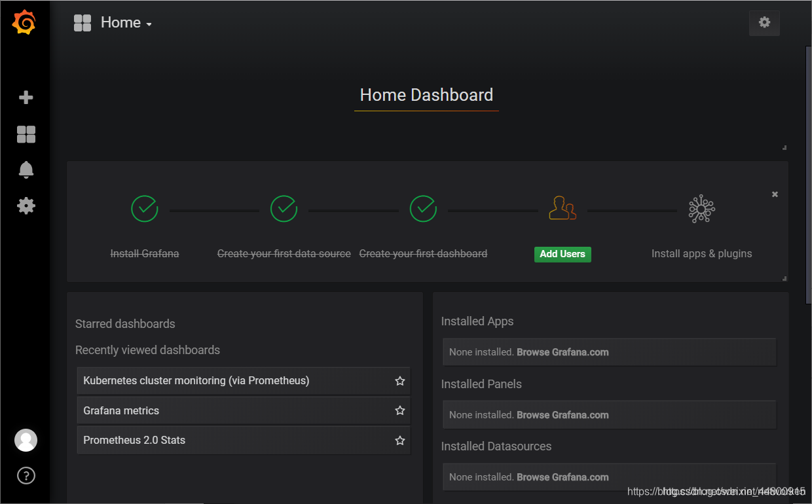Click Create your first data source
Viewport: 812px width, 504px height.
pyautogui.click(x=284, y=254)
